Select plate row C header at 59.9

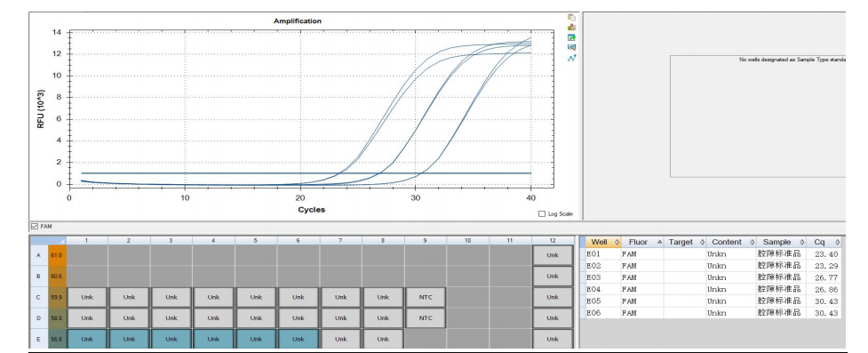pos(48,297)
